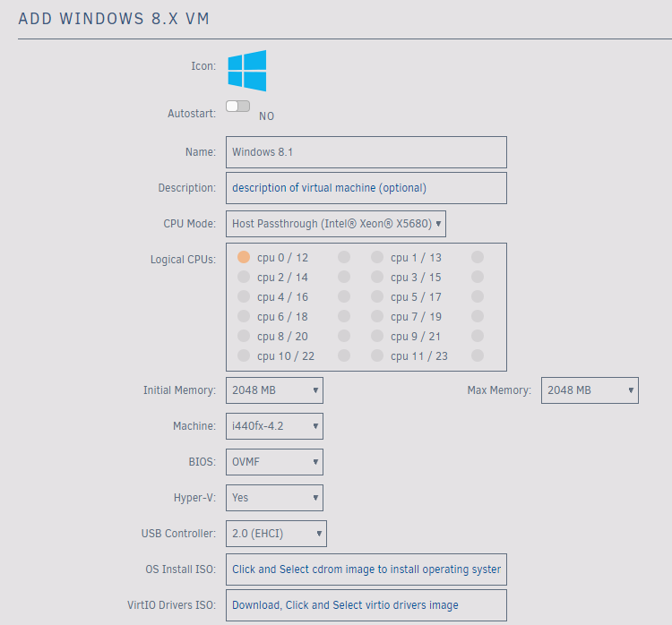Select checkbox left of cpu 5 / 17
672x625 pixels.
pyautogui.click(x=377, y=297)
